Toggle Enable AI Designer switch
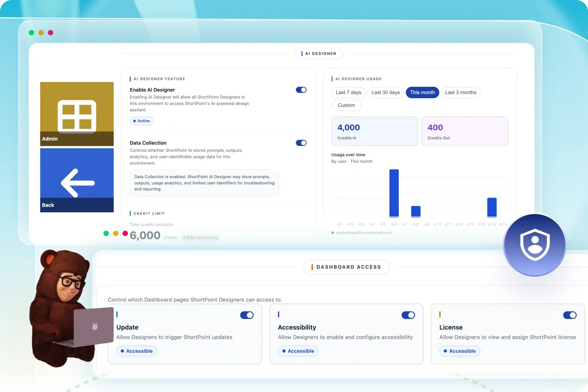Viewport: 588px width, 392px height. 301,90
